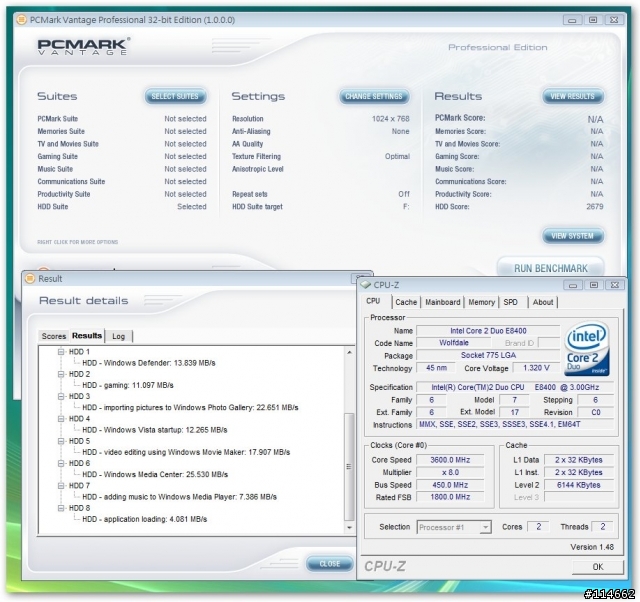Open the Processor #1 selection dropdown
The image size is (640, 602).
485,527
